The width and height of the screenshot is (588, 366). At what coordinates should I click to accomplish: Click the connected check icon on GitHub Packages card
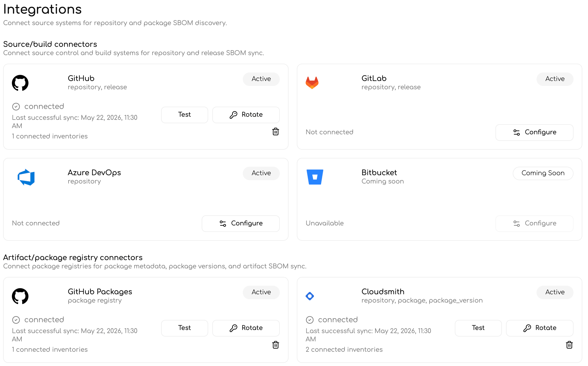click(16, 320)
